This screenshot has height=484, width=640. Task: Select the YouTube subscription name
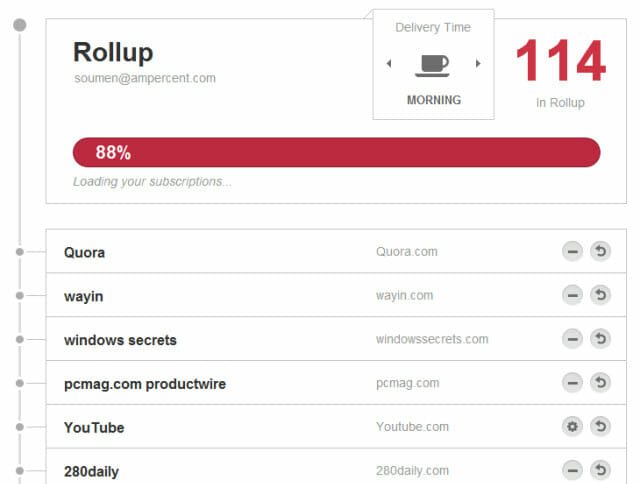[94, 428]
